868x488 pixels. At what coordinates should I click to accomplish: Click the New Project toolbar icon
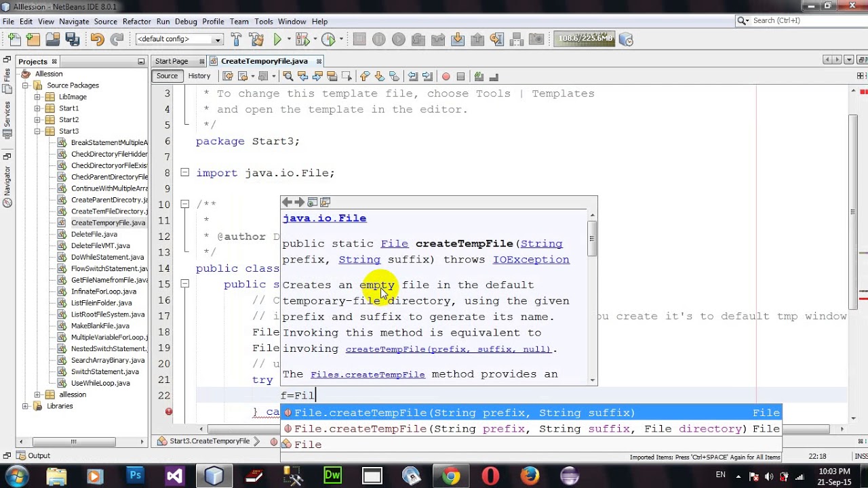click(33, 39)
